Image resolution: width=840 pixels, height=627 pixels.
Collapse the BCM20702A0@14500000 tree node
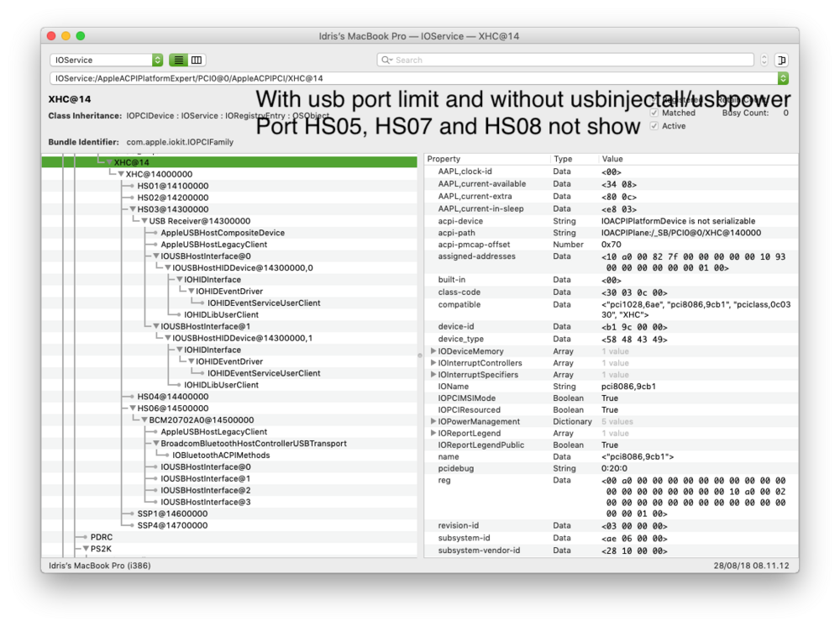click(x=144, y=420)
